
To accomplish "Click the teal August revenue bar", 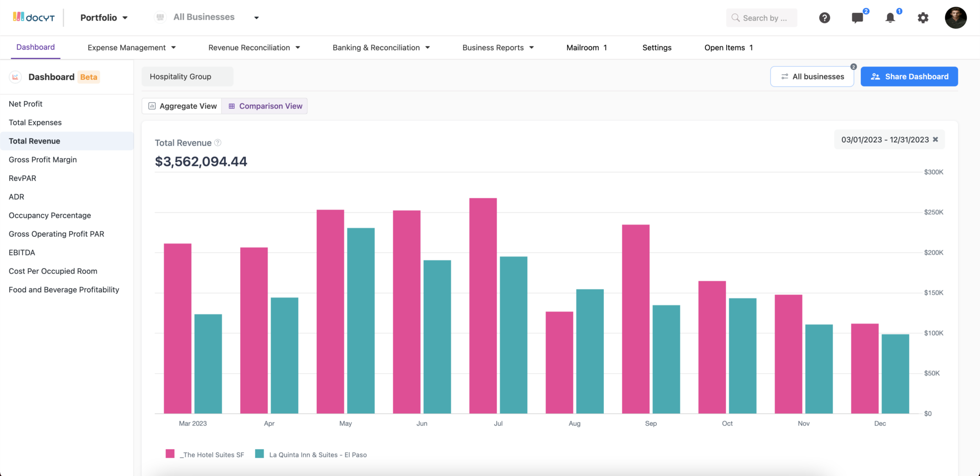I will (590, 351).
